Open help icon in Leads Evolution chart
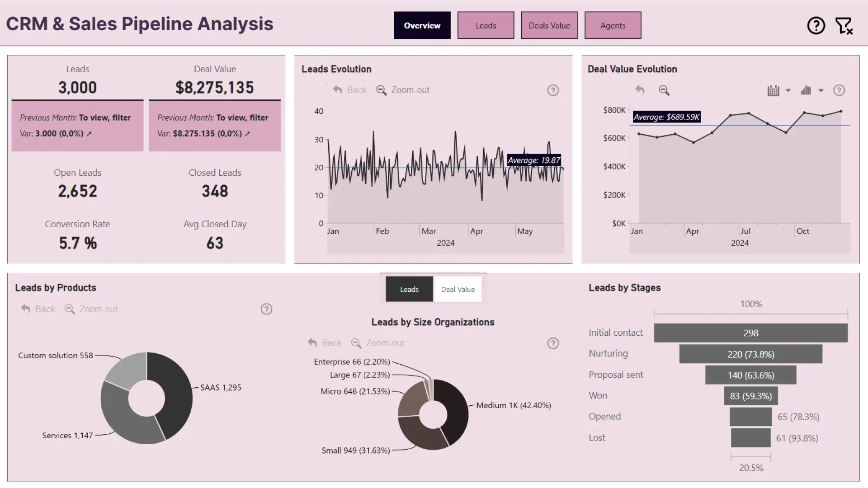The width and height of the screenshot is (868, 488). [x=553, y=90]
